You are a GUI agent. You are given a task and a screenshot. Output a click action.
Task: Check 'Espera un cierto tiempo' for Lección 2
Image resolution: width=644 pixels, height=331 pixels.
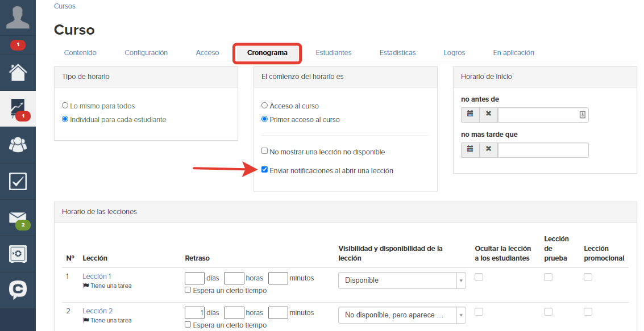coord(188,324)
